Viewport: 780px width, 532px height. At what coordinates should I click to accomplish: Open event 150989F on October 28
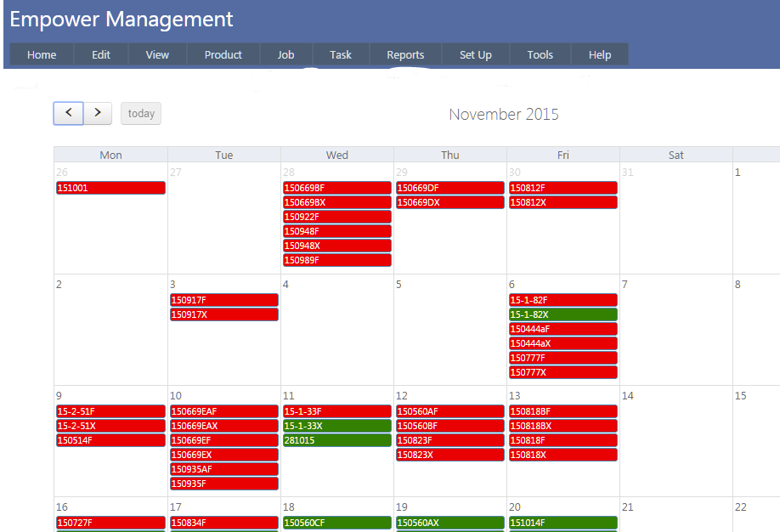(336, 260)
